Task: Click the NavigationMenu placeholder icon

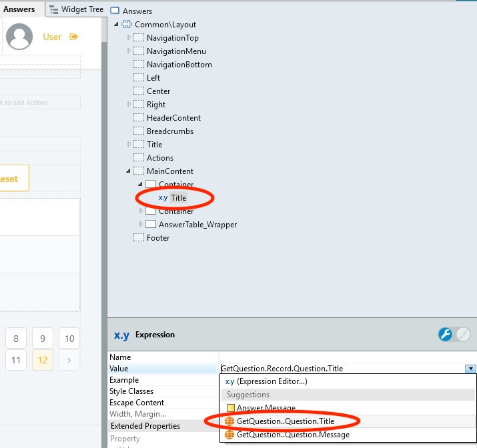Action: [139, 51]
